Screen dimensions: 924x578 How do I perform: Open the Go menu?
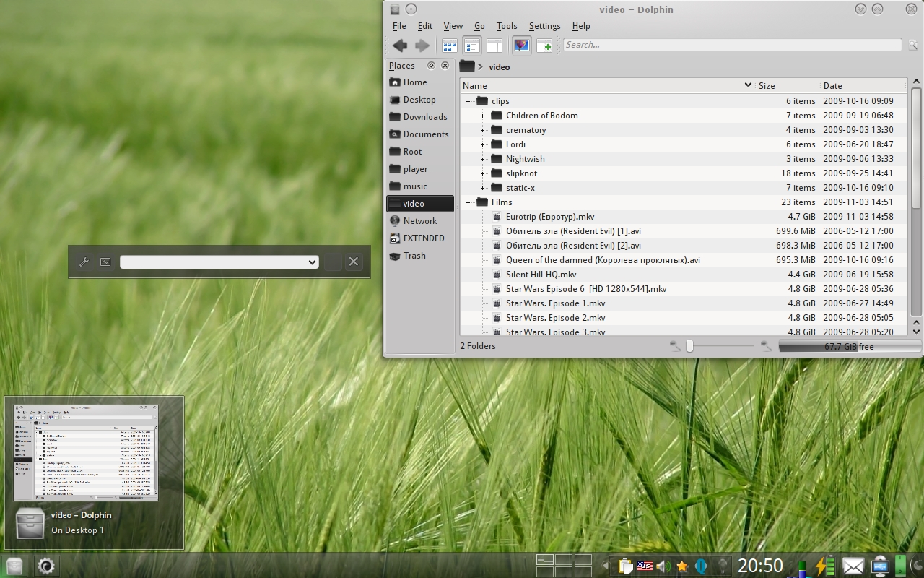[x=479, y=26]
